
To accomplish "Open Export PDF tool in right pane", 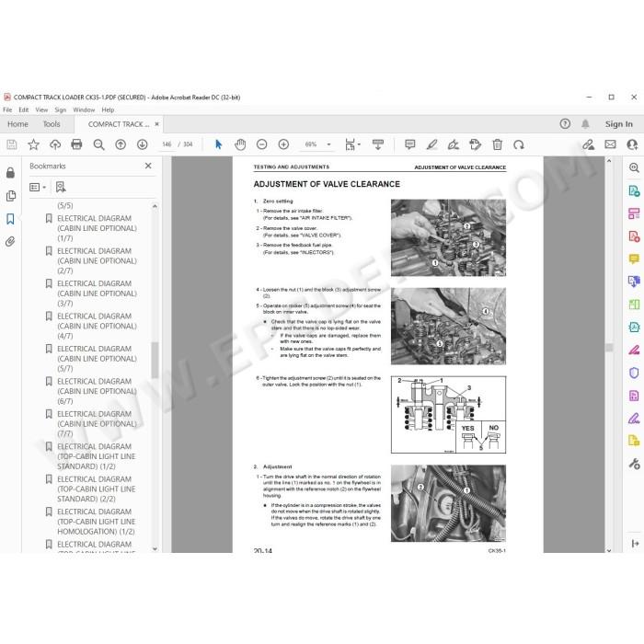I will click(634, 190).
